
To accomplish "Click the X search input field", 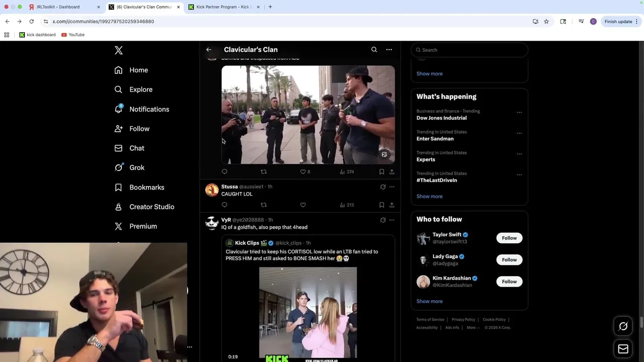I will [x=469, y=50].
